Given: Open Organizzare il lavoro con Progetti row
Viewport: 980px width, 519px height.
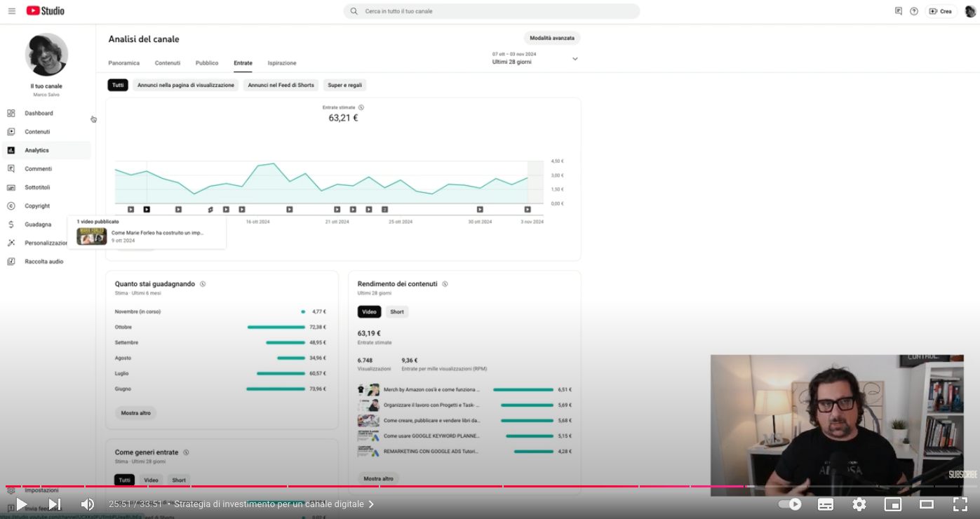Looking at the screenshot, I should (x=464, y=405).
